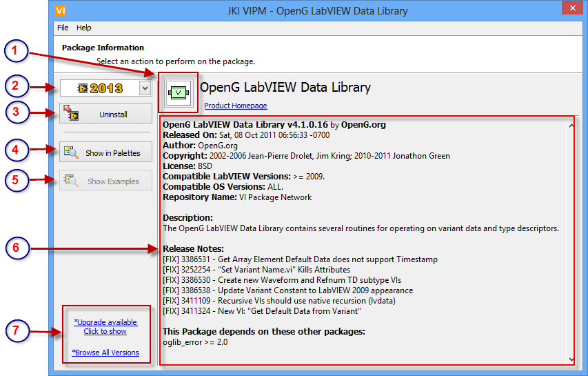The width and height of the screenshot is (588, 376).
Task: Click the OpenG package icon beside the title
Action: 178,92
